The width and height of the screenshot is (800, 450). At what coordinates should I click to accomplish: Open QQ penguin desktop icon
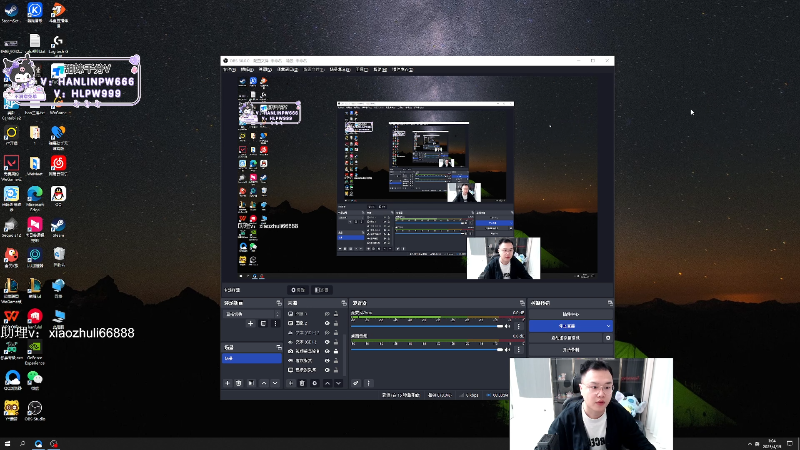coord(58,196)
